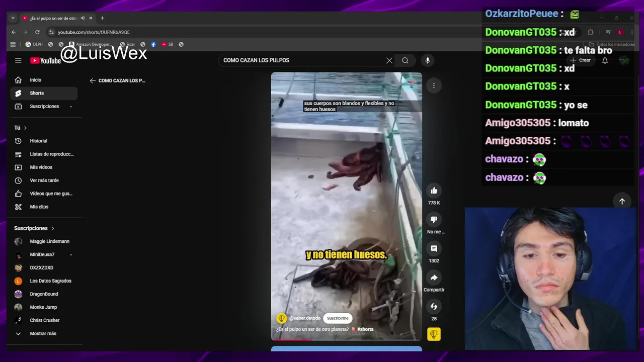Reload the page

point(37,32)
